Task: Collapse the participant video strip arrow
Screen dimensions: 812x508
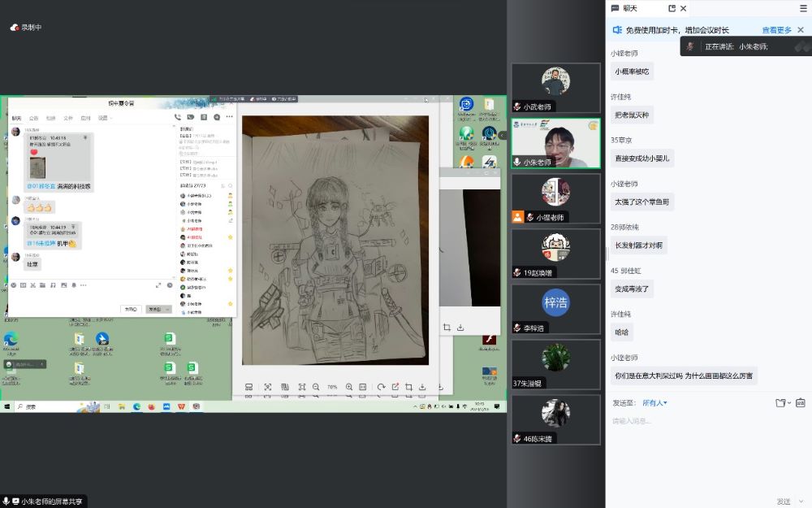Action: pos(503,135)
